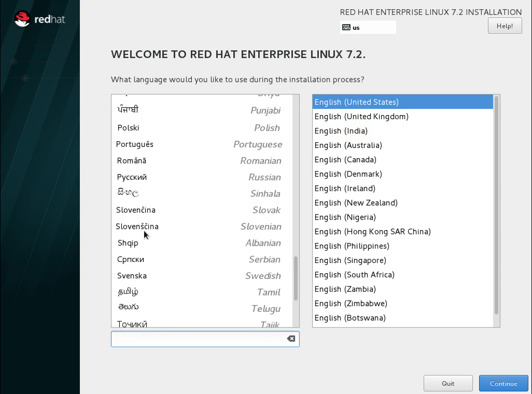Choose English (India) locale
532x394 pixels.
(403, 131)
